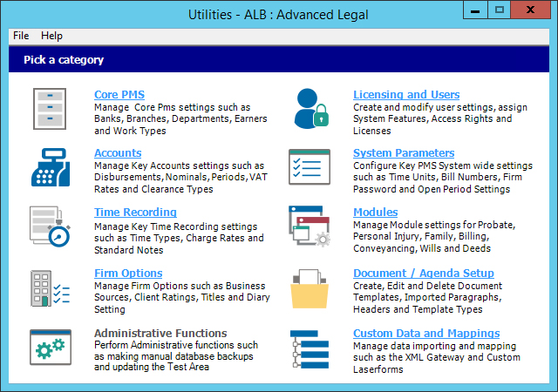Click the Document / Agenda Setup folder icon
Viewport: 558px width, 392px height.
click(x=310, y=287)
